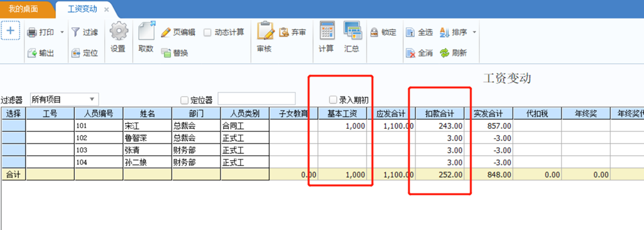The width and height of the screenshot is (644, 230).
Task: Click the 排序 sort icon
Action: click(444, 32)
